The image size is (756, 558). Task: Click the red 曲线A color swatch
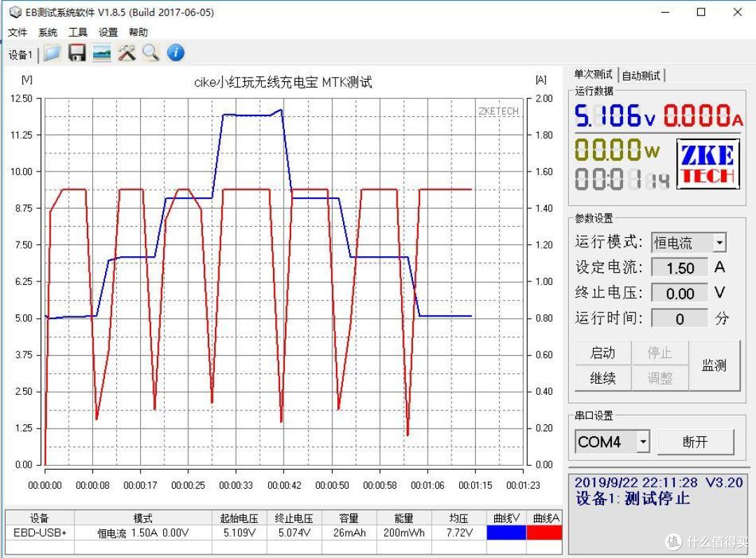(x=545, y=532)
